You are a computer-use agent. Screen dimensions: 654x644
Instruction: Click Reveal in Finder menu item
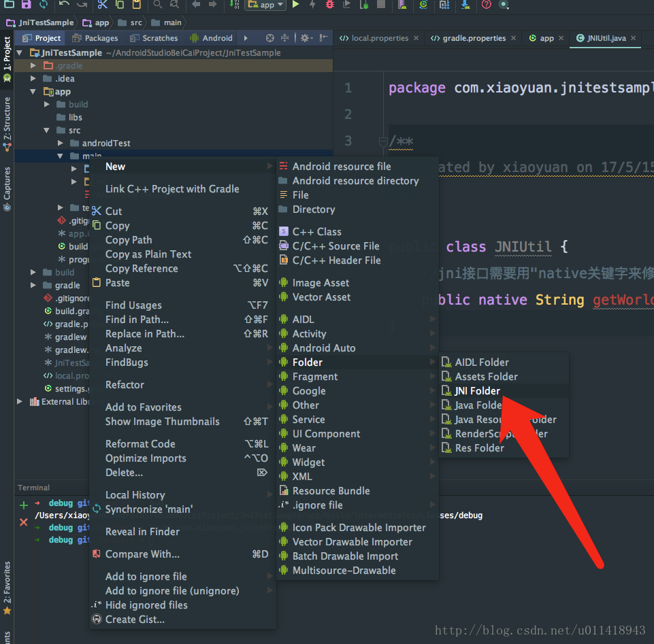tap(182, 532)
